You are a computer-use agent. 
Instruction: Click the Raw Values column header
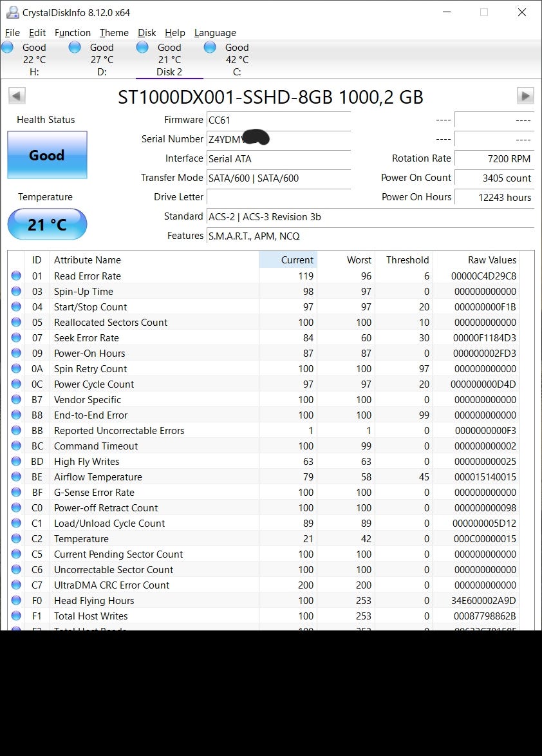tap(476, 260)
